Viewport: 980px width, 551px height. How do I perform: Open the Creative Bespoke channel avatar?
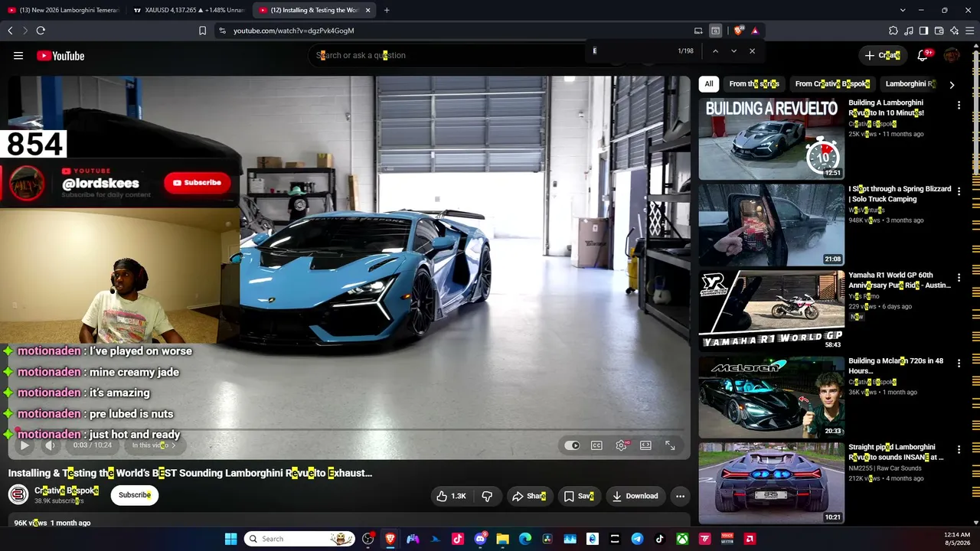[x=18, y=494]
